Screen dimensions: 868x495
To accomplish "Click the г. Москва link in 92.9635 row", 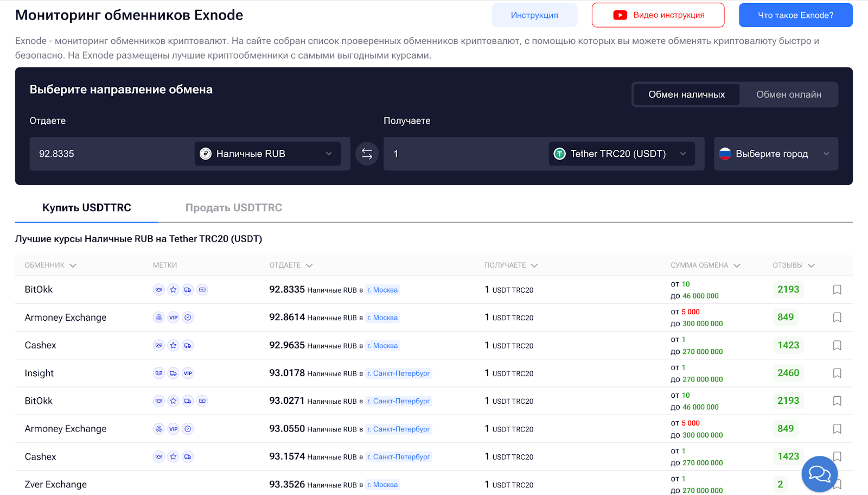I will click(x=382, y=346).
